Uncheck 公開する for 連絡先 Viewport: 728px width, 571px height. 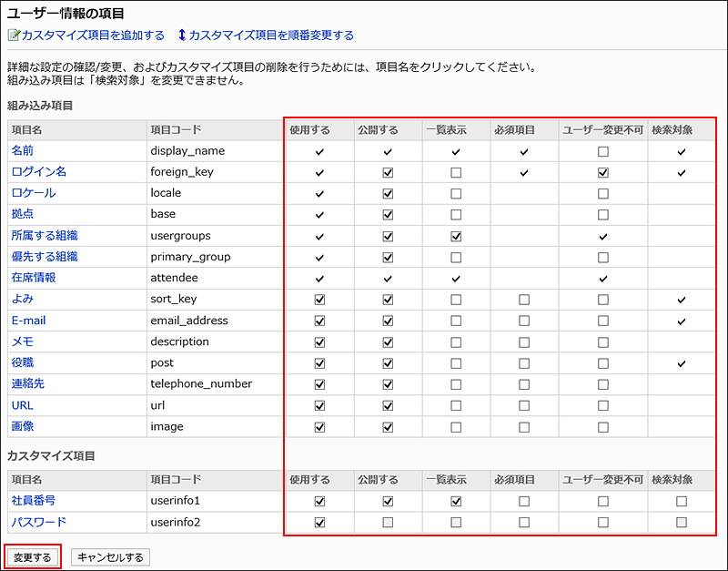(388, 384)
